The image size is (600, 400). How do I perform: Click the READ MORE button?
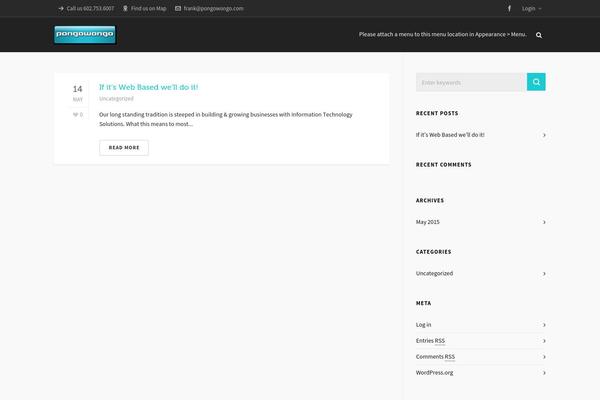(x=124, y=148)
